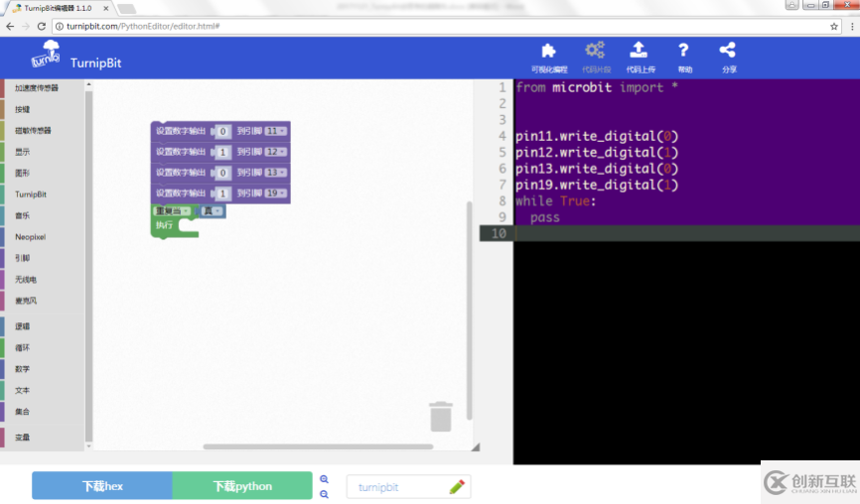Click the 下载hex button
860x504 pixels.
tap(102, 486)
